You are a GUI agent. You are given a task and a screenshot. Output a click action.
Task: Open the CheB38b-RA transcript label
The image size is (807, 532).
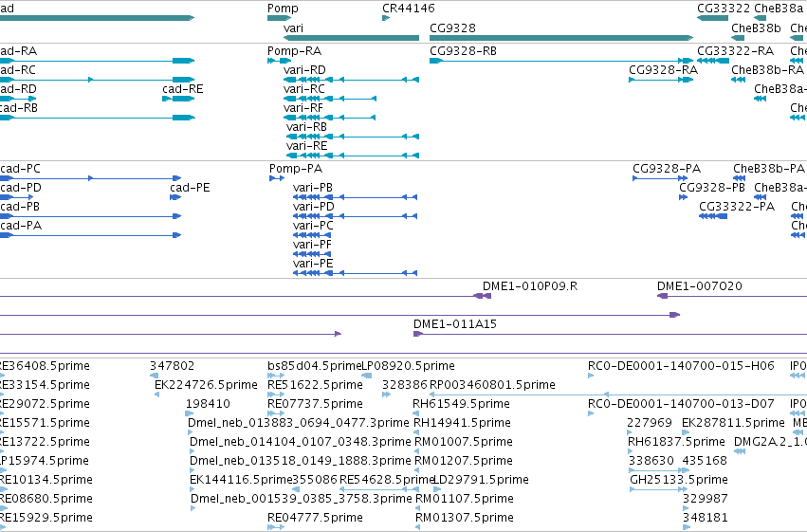tap(767, 70)
